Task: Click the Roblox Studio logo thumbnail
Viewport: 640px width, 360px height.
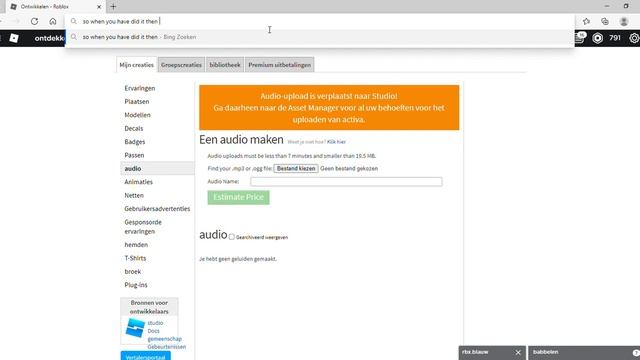Action: click(x=135, y=328)
